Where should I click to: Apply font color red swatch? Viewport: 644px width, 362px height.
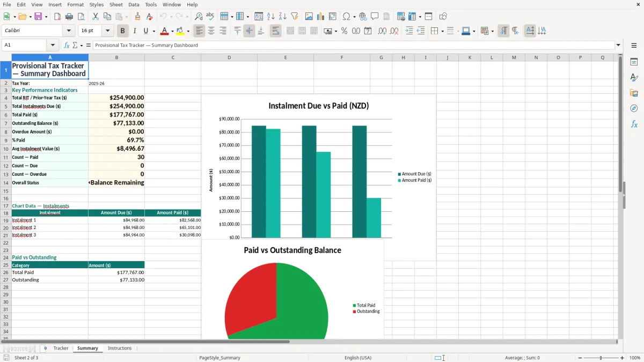tap(165, 31)
